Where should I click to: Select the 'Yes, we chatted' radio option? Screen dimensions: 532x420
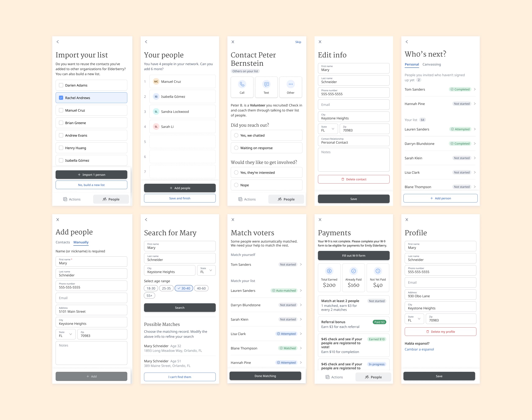pyautogui.click(x=236, y=135)
